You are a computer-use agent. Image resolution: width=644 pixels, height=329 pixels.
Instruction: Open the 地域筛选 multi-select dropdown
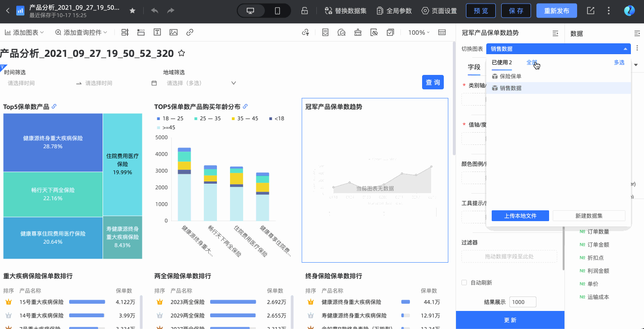pos(202,83)
